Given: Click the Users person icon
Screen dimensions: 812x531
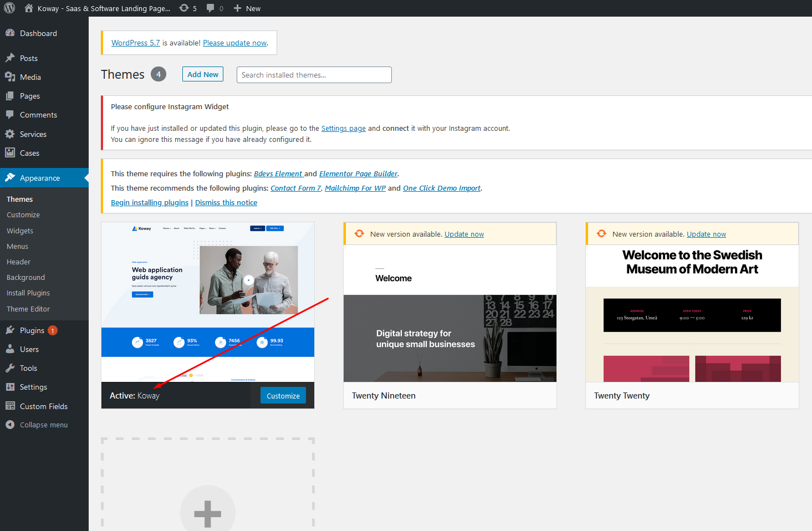Looking at the screenshot, I should coord(10,349).
